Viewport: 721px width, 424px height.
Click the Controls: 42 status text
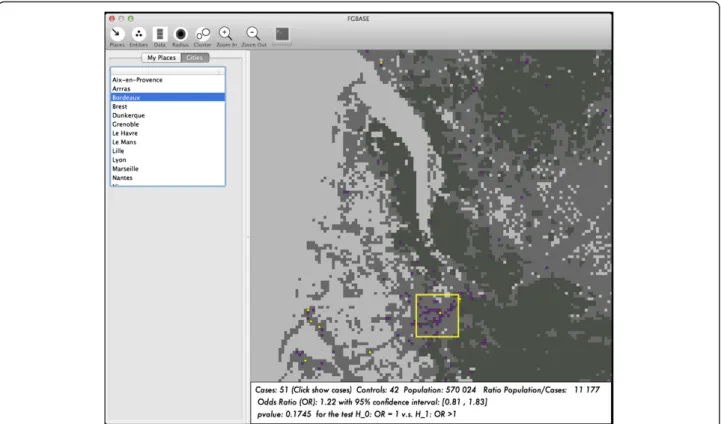(378, 390)
